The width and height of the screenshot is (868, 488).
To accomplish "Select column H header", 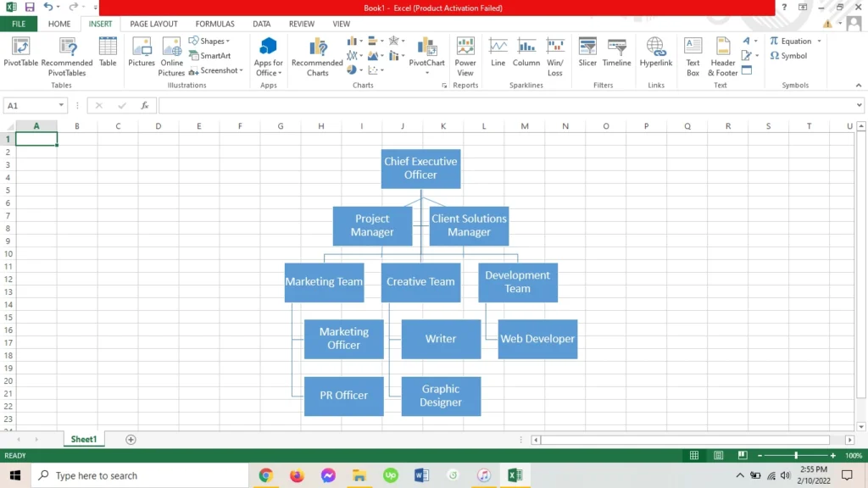I will (x=321, y=126).
